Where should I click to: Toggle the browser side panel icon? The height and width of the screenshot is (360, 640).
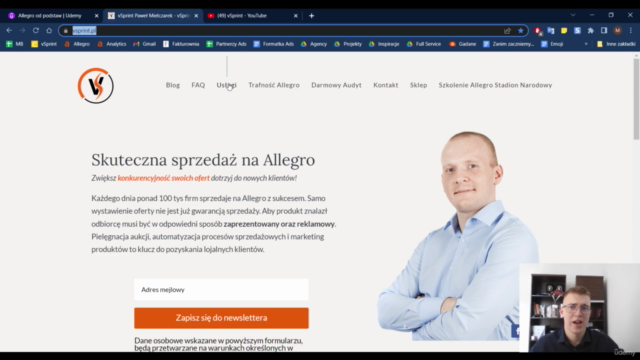[x=604, y=31]
